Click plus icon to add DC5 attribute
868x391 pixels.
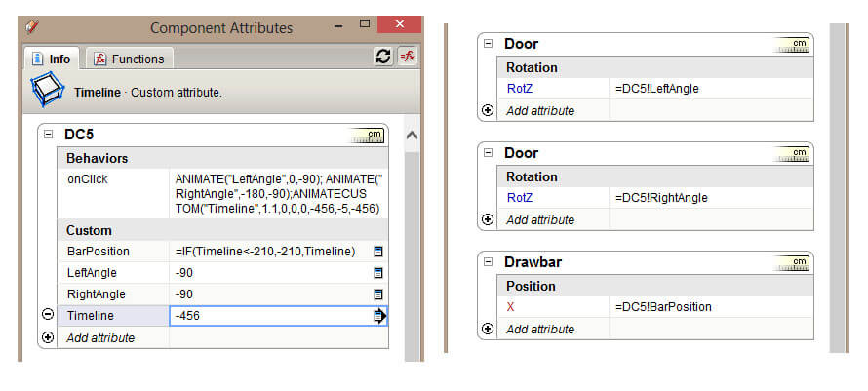(48, 336)
